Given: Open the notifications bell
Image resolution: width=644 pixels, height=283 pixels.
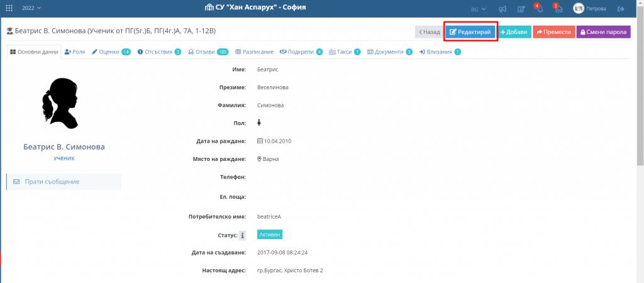Looking at the screenshot, I should click(x=539, y=9).
